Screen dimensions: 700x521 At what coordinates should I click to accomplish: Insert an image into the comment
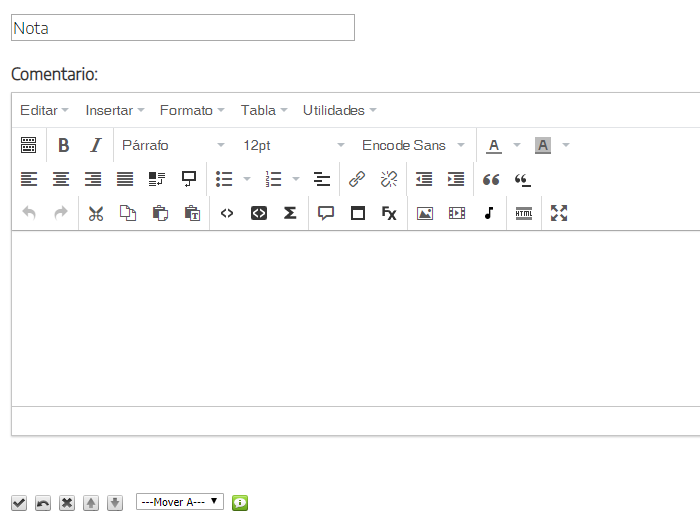(x=425, y=213)
